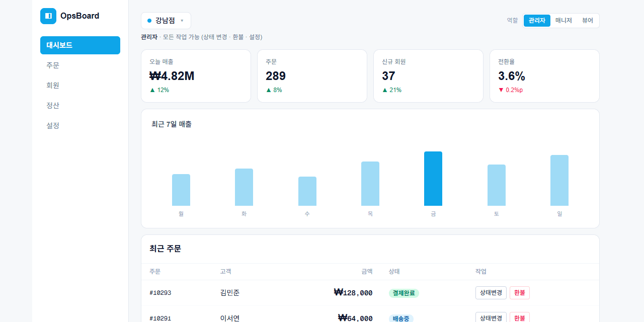Click customer name 김민준
This screenshot has width=644, height=322.
230,293
